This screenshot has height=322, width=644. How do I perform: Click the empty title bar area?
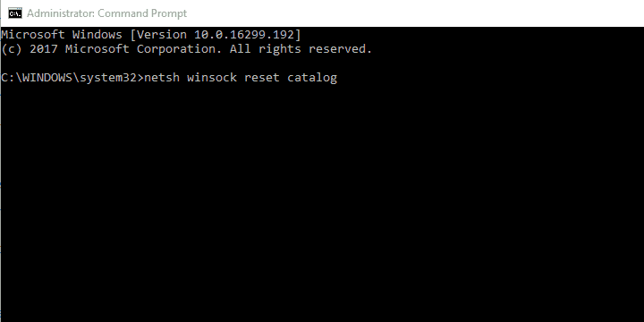[411, 13]
